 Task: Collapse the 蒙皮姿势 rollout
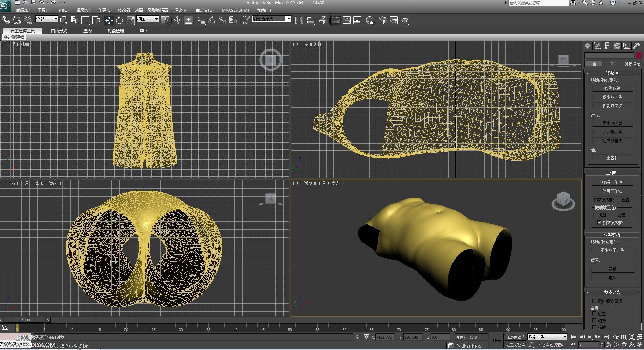tap(612, 292)
